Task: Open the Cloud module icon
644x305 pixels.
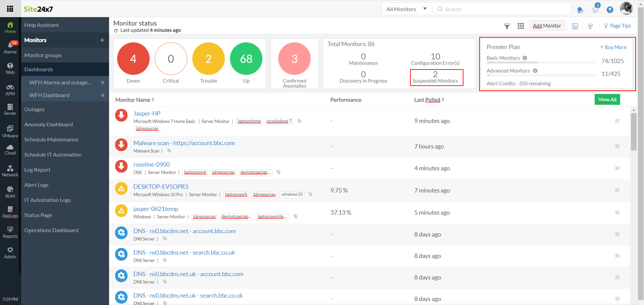Action: (x=10, y=150)
